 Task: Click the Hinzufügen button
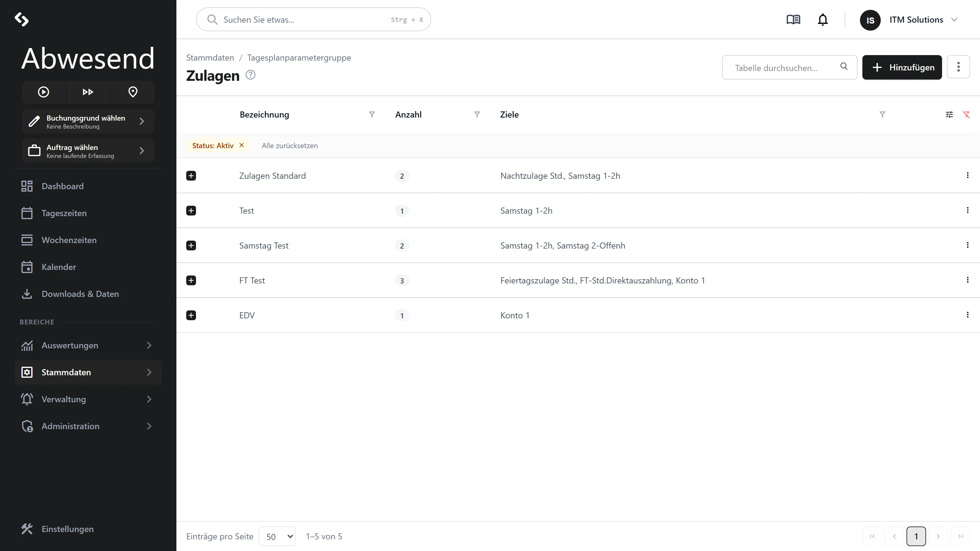pos(902,67)
